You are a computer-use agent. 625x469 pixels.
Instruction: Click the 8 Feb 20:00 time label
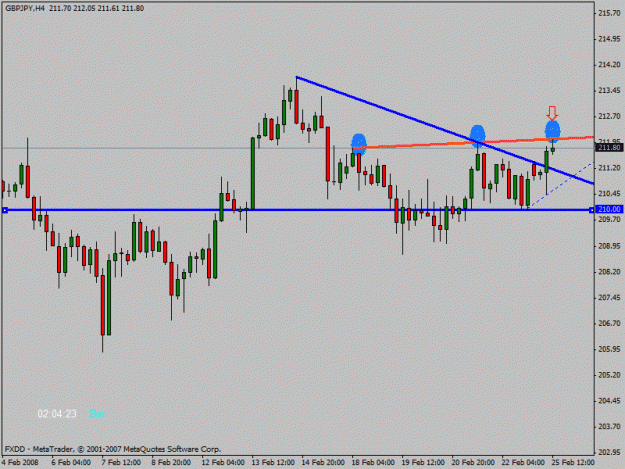pyautogui.click(x=171, y=463)
